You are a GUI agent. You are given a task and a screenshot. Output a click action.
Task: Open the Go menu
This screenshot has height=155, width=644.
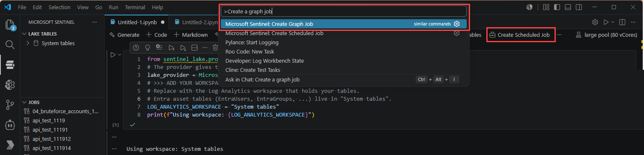pos(99,7)
